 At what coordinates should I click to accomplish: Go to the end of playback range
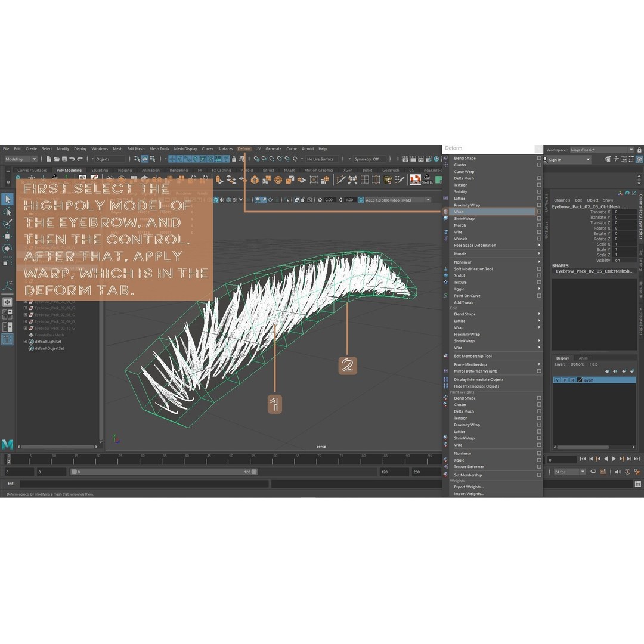[637, 459]
